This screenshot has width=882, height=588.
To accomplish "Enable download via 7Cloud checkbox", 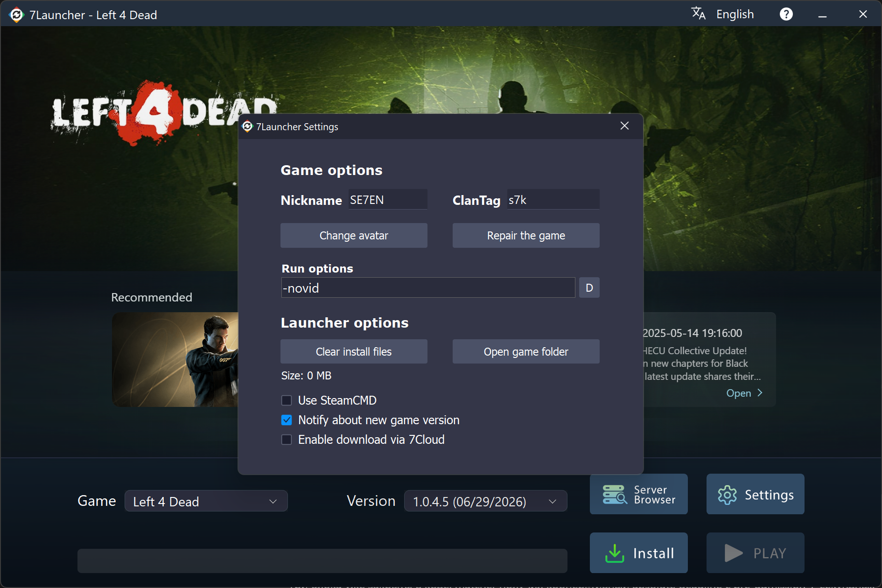I will pos(287,440).
